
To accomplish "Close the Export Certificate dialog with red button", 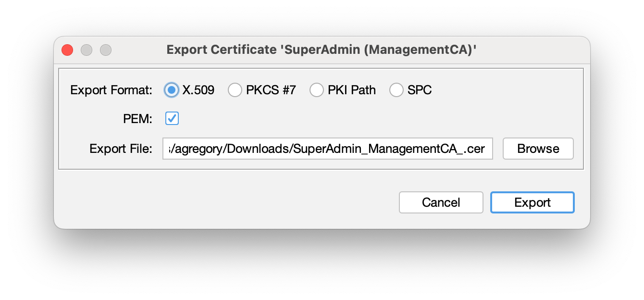I will tap(67, 50).
